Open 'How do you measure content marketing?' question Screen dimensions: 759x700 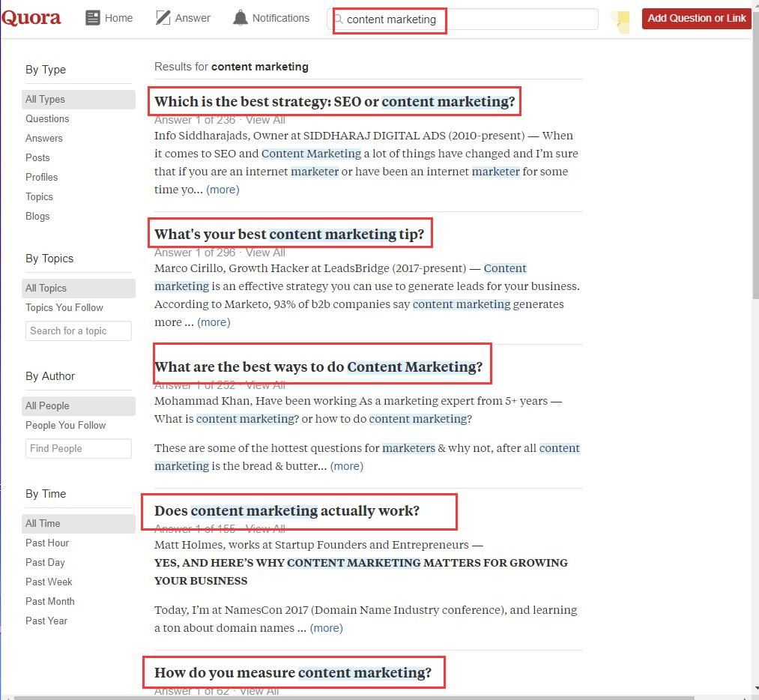click(x=293, y=672)
